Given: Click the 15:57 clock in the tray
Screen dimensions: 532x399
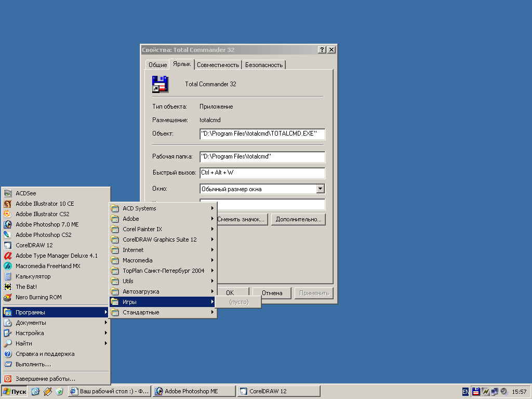Looking at the screenshot, I should [519, 392].
